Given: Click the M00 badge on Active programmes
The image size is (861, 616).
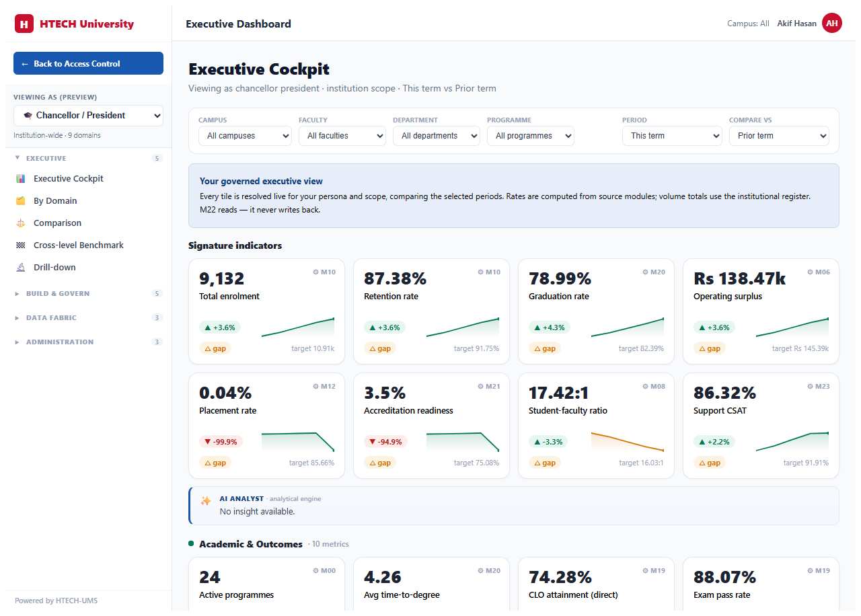Looking at the screenshot, I should (x=324, y=571).
